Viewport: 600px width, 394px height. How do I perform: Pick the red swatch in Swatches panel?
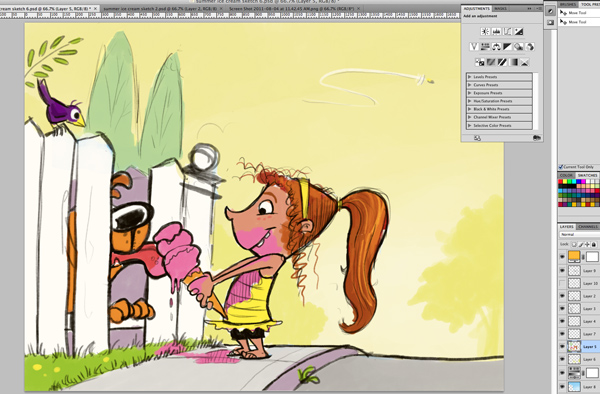pos(561,182)
